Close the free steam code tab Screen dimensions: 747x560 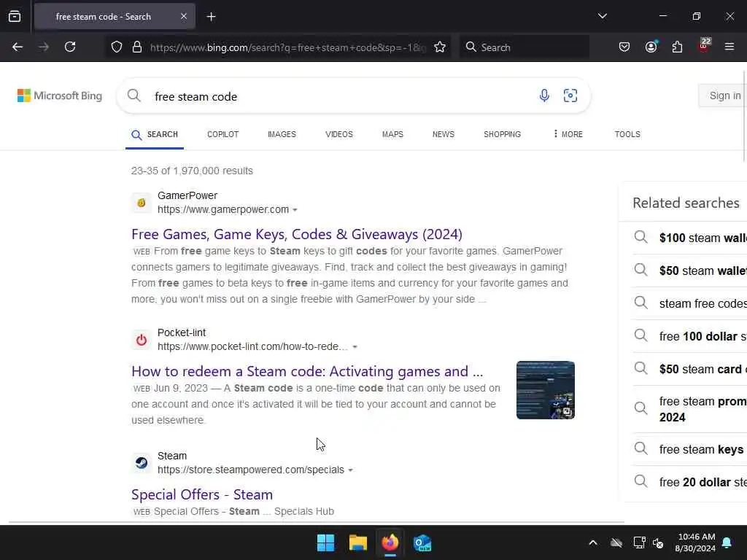(x=184, y=17)
